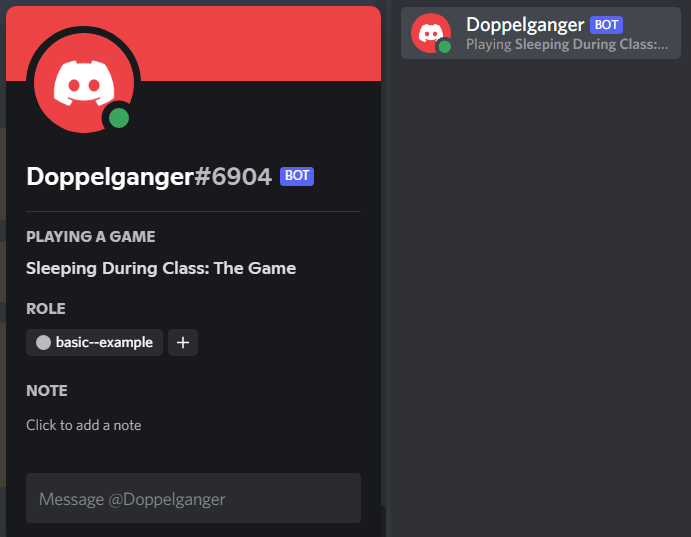
Task: Click the green online status dot on large avatar
Action: [119, 118]
